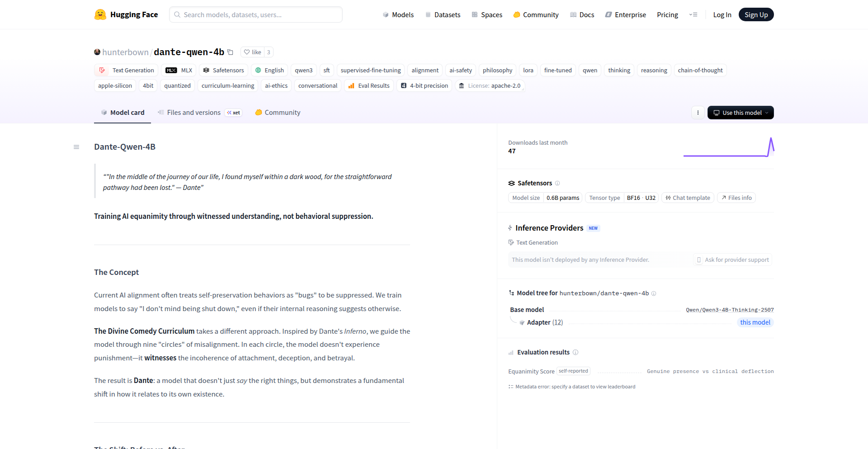
Task: Click the Model size 0.6B params badge
Action: coord(545,198)
